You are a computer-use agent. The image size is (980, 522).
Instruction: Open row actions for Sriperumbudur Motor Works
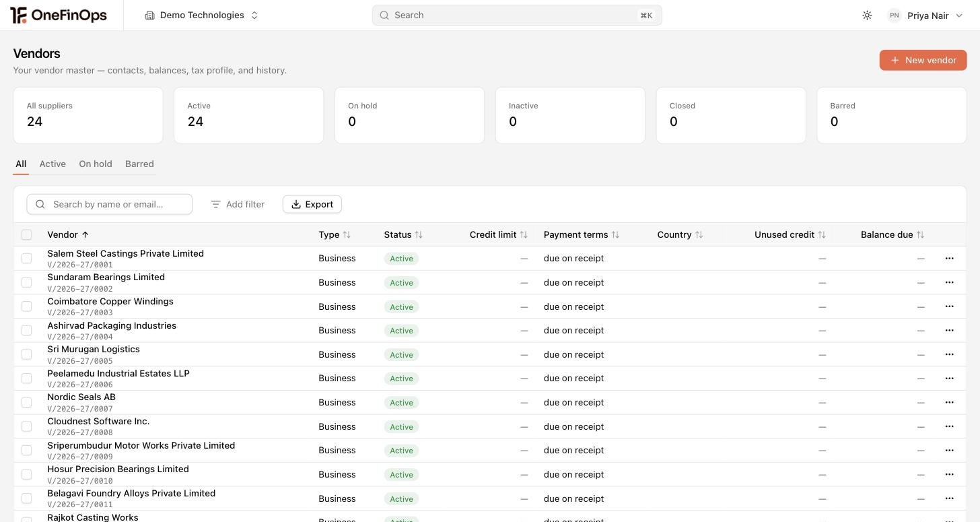click(x=949, y=451)
